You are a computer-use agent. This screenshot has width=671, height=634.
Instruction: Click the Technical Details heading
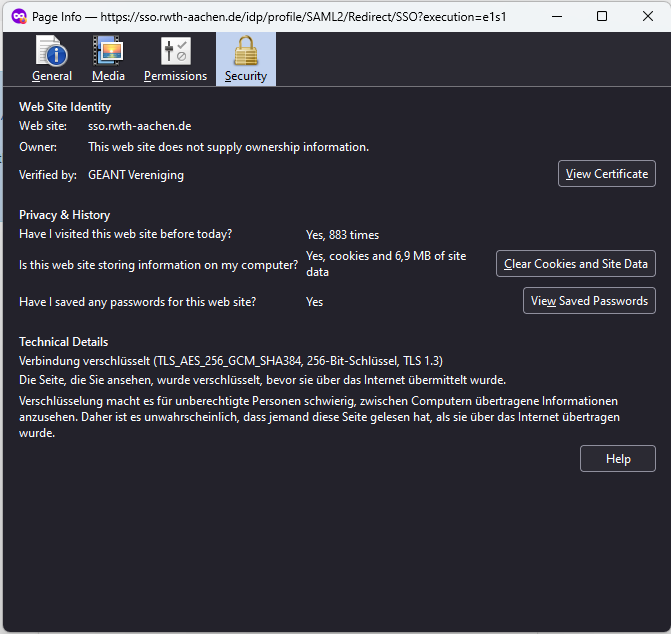[63, 342]
